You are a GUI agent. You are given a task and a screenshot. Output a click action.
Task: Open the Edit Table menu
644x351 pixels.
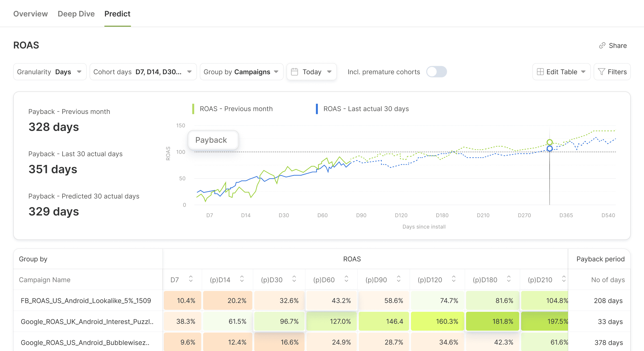click(561, 72)
